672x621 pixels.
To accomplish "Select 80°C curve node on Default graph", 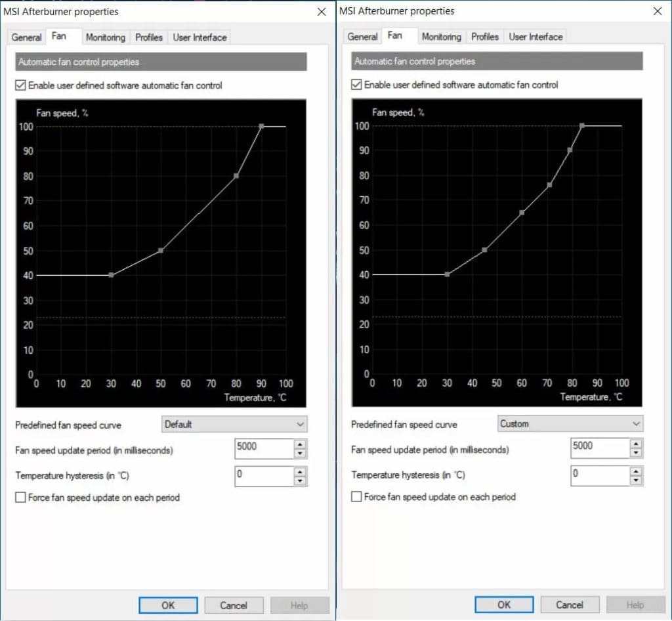I will click(236, 176).
